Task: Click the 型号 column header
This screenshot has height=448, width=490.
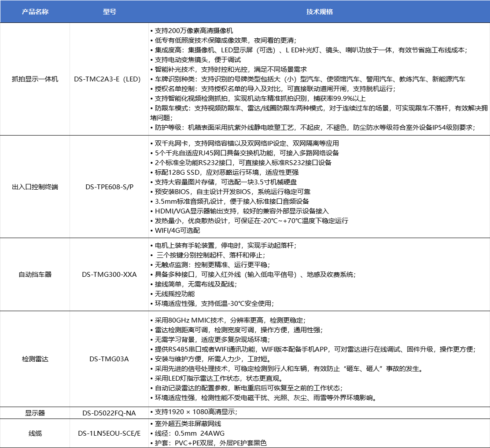Action: tap(109, 11)
